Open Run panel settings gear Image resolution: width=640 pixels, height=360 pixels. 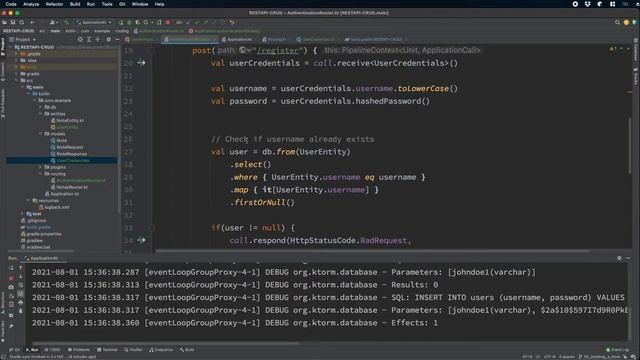(x=619, y=258)
